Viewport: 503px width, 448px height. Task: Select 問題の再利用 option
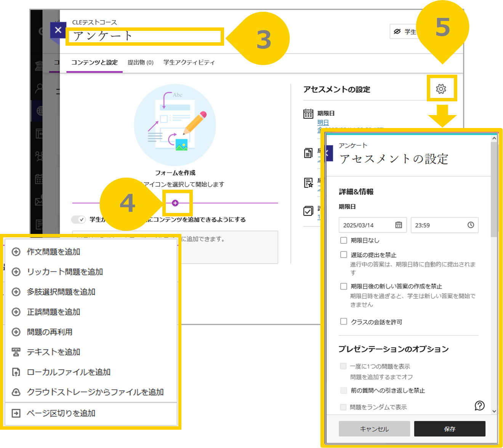[91, 332]
